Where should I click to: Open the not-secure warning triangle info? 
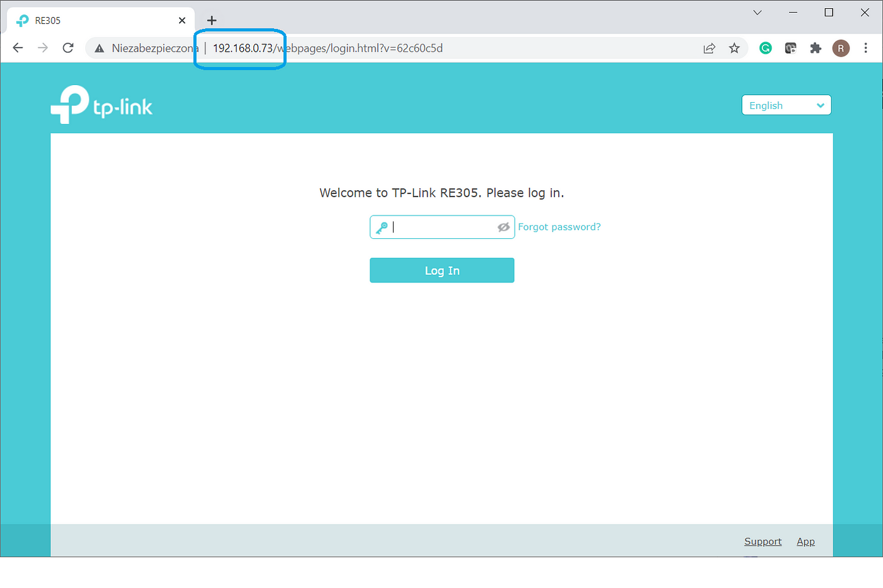99,49
